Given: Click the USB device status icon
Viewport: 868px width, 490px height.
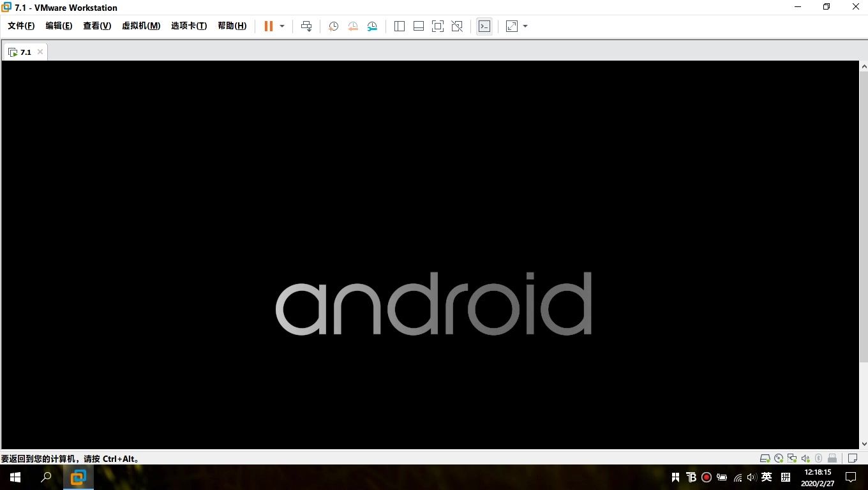Looking at the screenshot, I should pyautogui.click(x=832, y=458).
